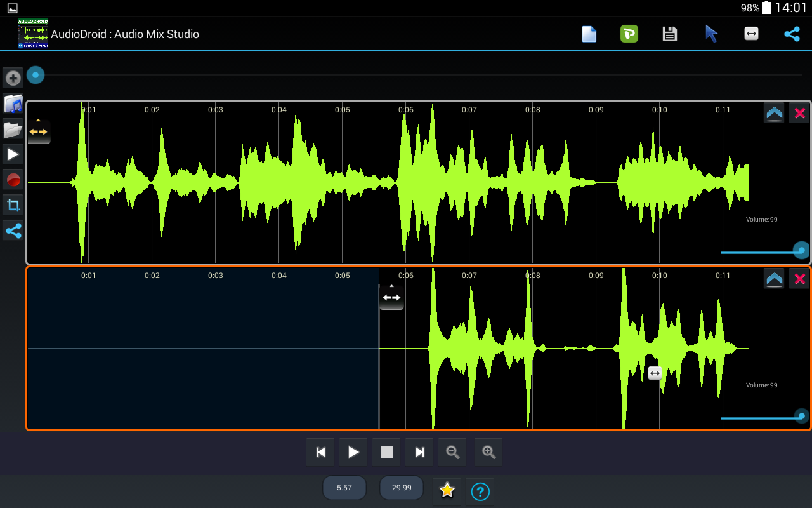The height and width of the screenshot is (508, 812).
Task: Toggle the fit-width arrows icon in top bar
Action: tap(751, 34)
